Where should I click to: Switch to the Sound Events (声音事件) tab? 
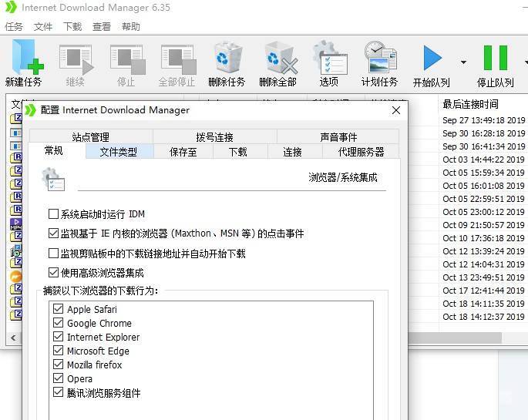(x=338, y=136)
